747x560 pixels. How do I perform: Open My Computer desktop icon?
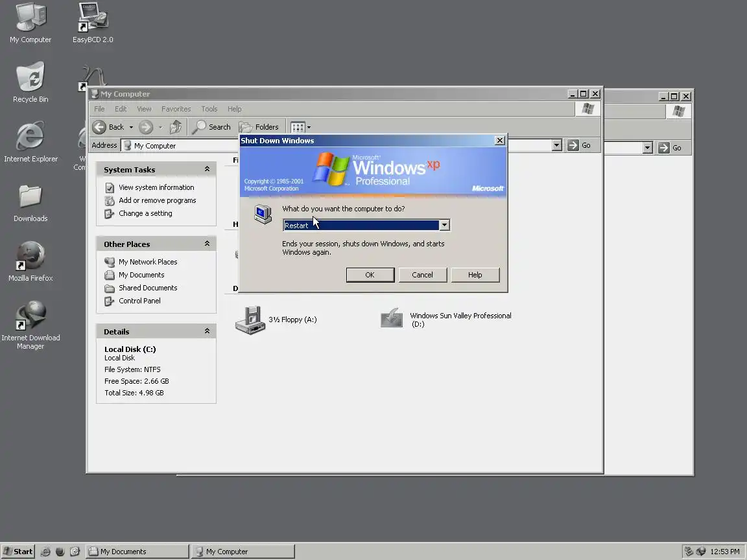[x=30, y=23]
